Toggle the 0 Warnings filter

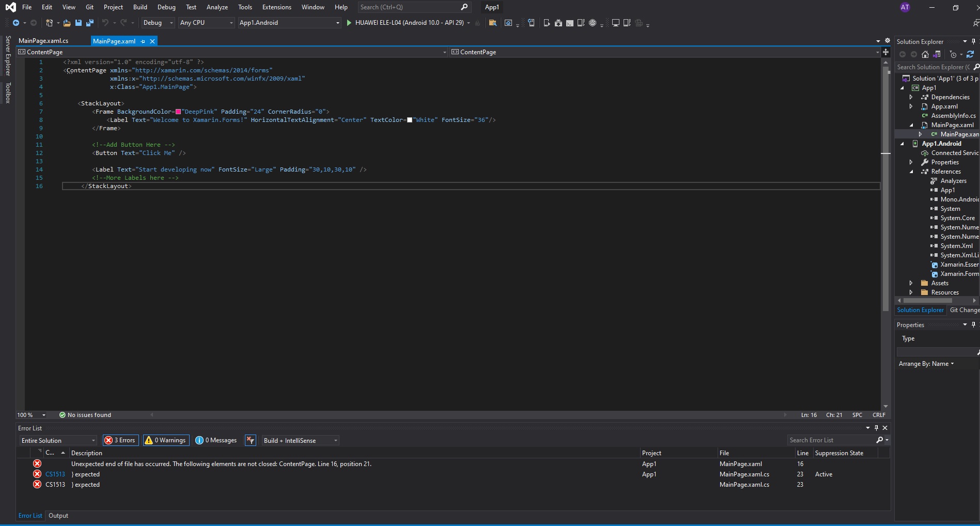click(165, 440)
